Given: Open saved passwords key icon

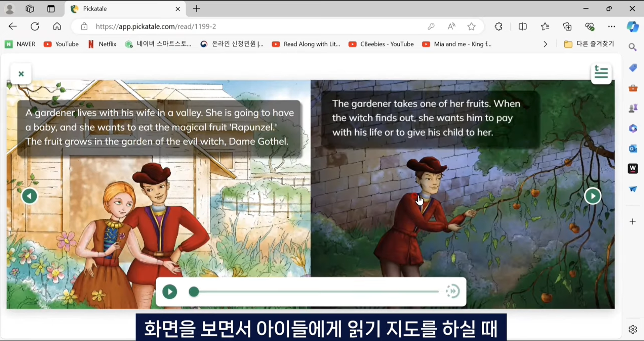Looking at the screenshot, I should tap(431, 27).
